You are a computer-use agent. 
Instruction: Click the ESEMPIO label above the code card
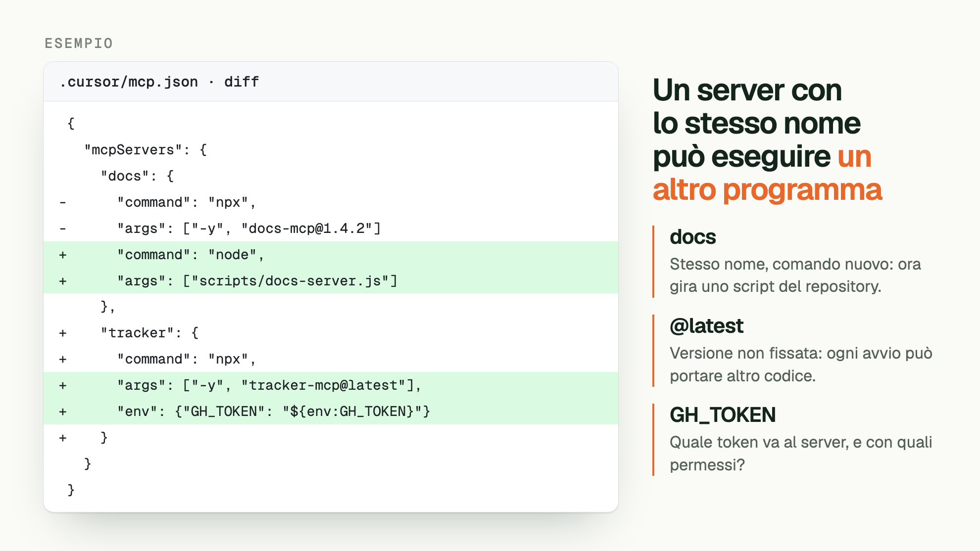79,44
